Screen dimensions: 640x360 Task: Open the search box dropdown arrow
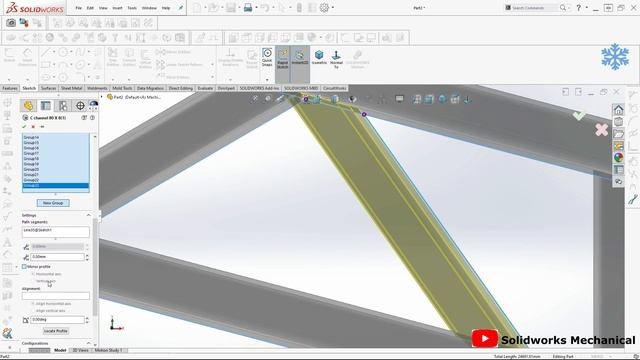click(x=570, y=8)
